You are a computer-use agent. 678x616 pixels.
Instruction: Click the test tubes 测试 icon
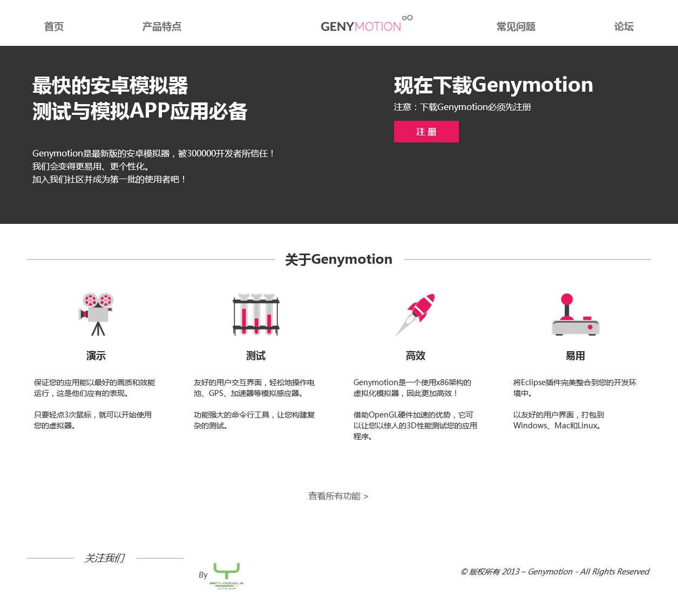[256, 314]
